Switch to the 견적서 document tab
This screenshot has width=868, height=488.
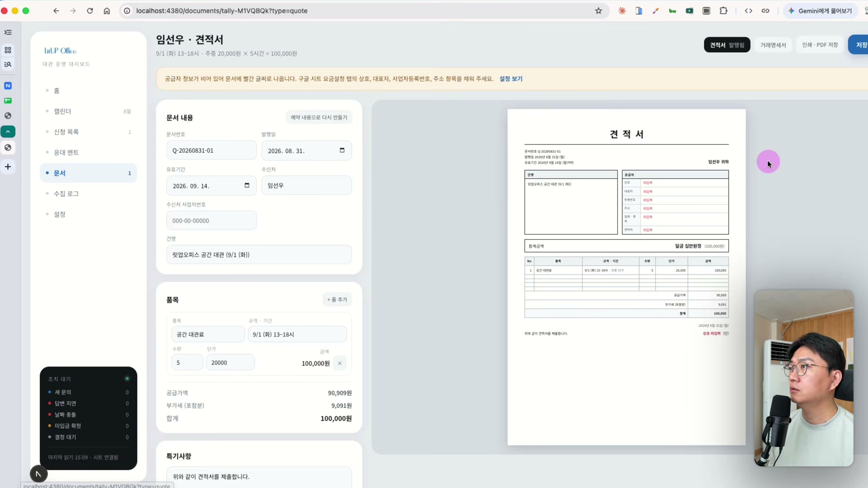727,45
